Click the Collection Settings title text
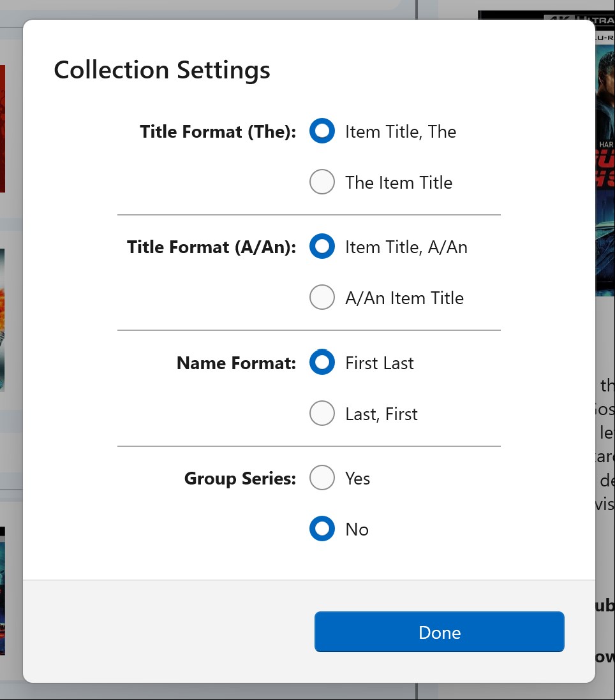This screenshot has height=700, width=615. (x=161, y=70)
